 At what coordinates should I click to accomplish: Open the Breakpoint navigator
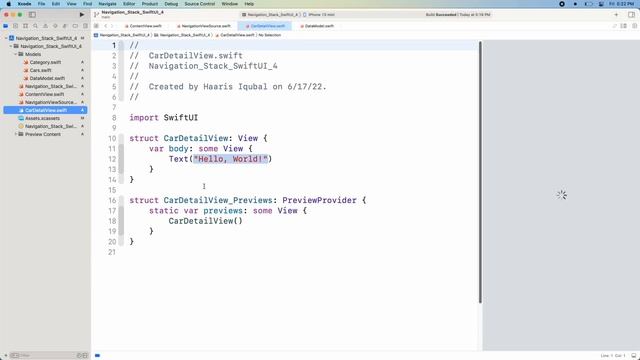coord(75,26)
